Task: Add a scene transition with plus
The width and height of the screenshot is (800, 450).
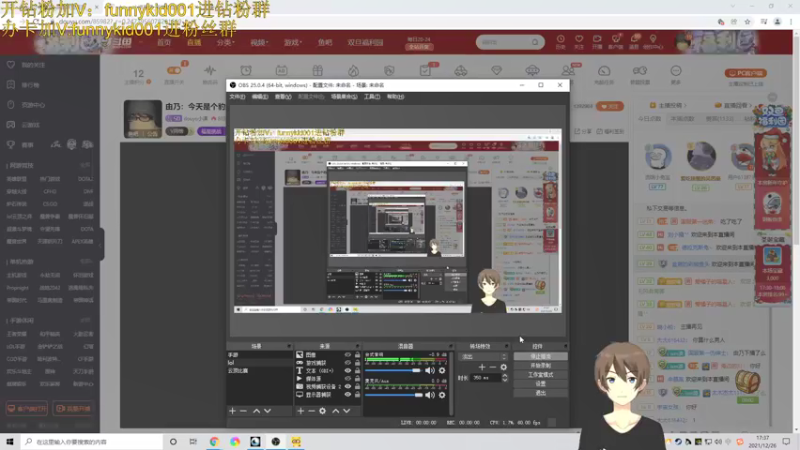Action: (x=482, y=367)
